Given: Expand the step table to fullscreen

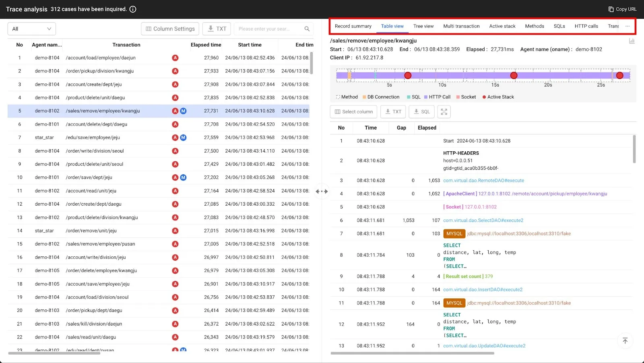Looking at the screenshot, I should (x=444, y=111).
